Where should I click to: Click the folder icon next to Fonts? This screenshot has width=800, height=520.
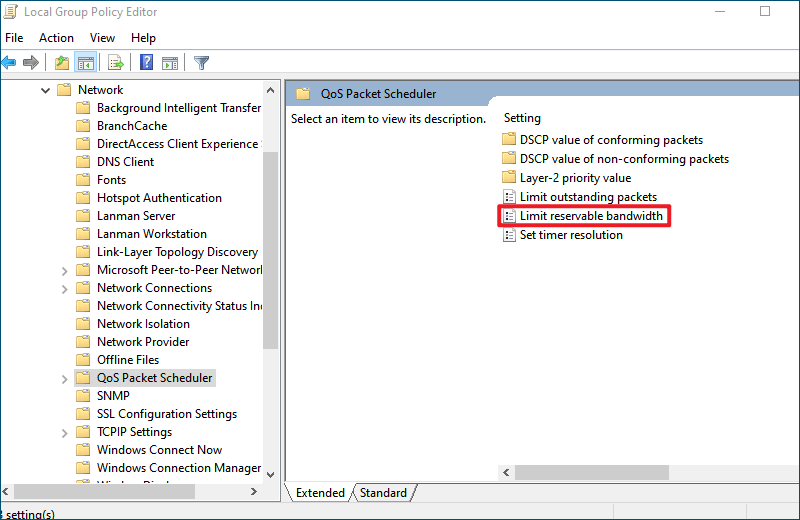pos(83,180)
